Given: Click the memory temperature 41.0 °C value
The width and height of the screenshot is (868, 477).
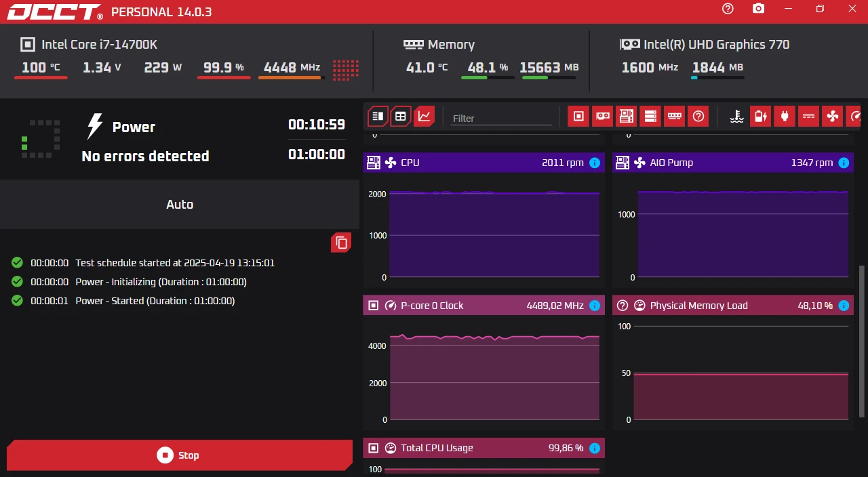Looking at the screenshot, I should pos(427,67).
